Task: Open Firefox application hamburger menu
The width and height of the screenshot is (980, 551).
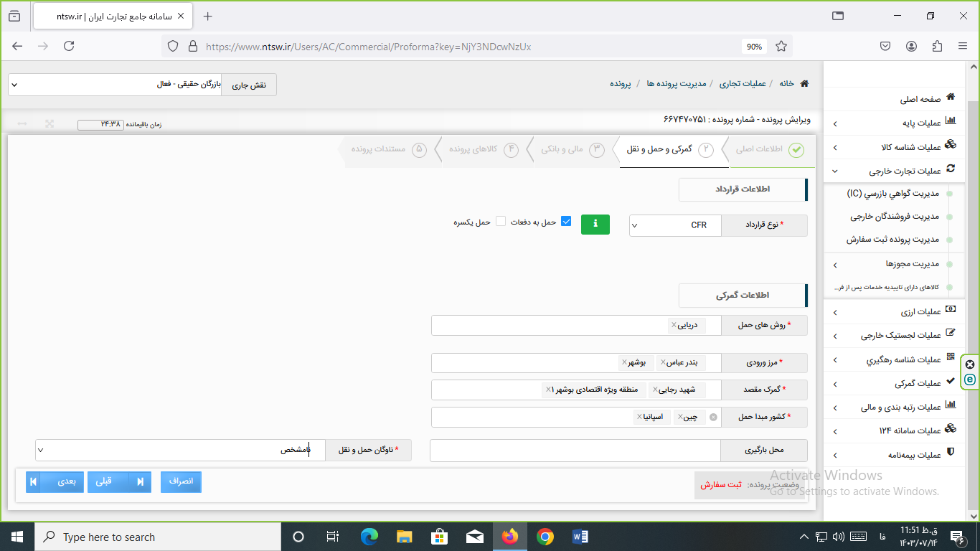Action: click(x=963, y=46)
